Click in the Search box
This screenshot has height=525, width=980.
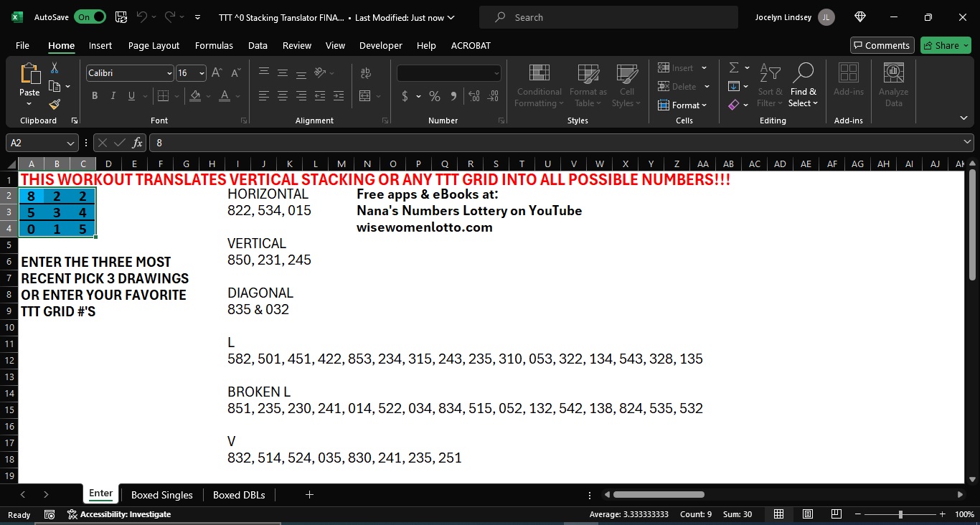(608, 17)
